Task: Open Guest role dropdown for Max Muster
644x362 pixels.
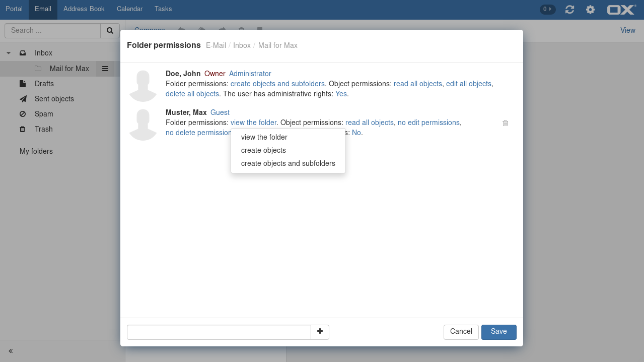Action: click(220, 112)
